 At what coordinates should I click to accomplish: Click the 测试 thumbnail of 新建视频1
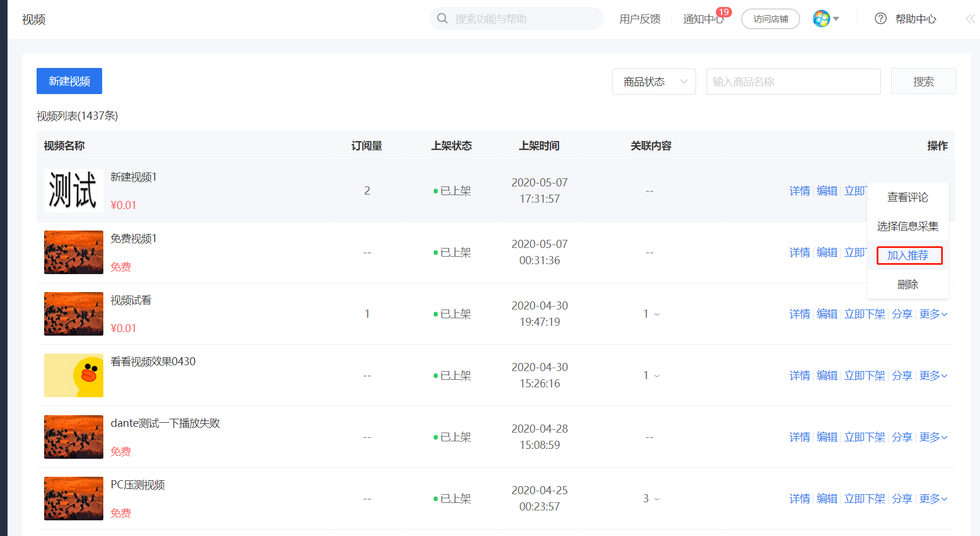point(74,190)
